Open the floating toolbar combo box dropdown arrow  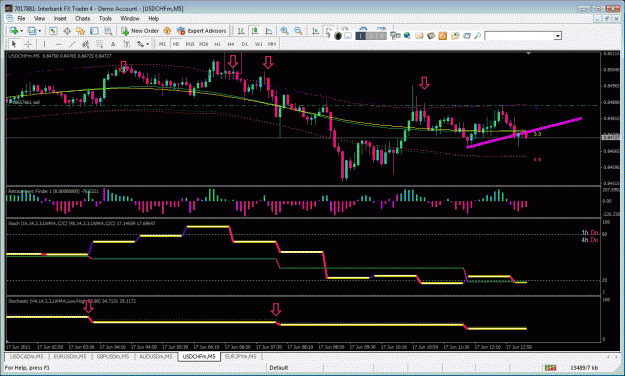pos(558,36)
